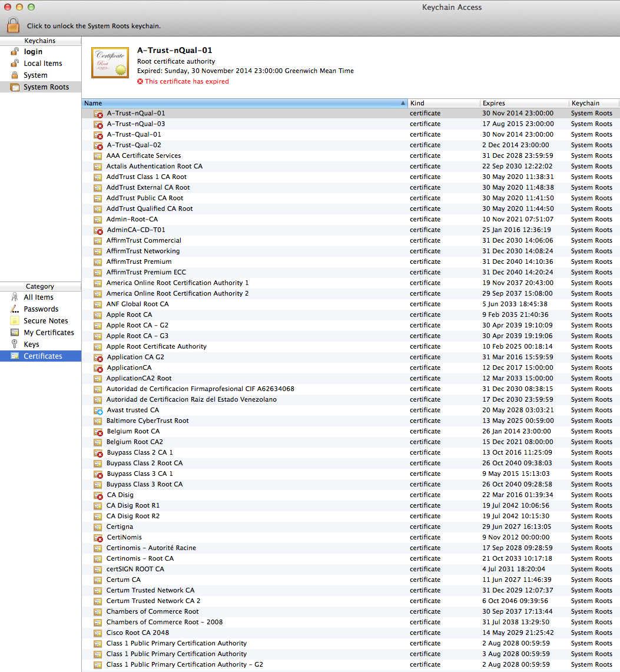Click the Passwords category icon
620x672 pixels.
coord(15,309)
